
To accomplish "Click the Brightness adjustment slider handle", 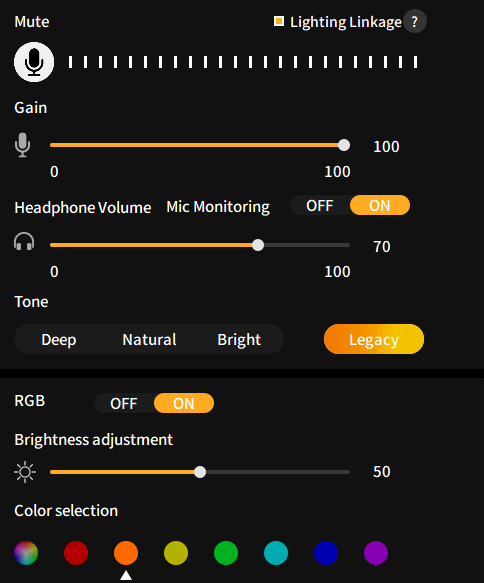I will coord(200,472).
